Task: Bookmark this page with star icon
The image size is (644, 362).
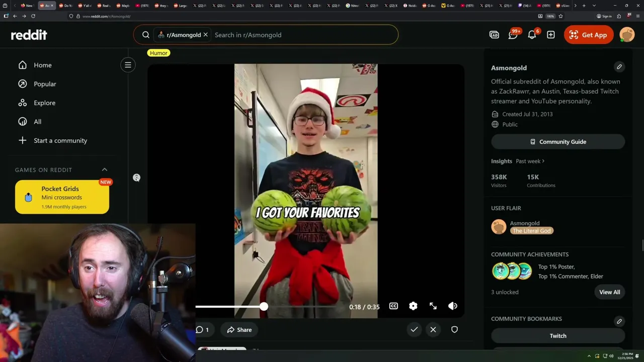Action: pos(560,16)
